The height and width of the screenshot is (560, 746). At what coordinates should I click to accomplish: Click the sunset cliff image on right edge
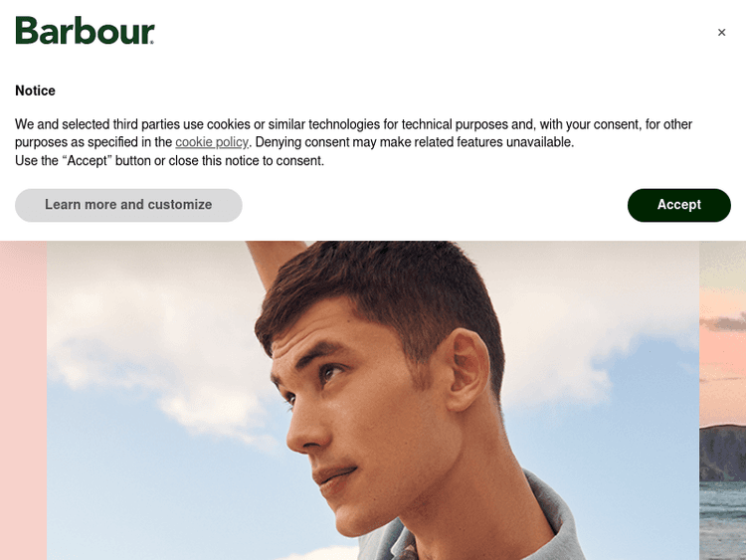pyautogui.click(x=722, y=400)
